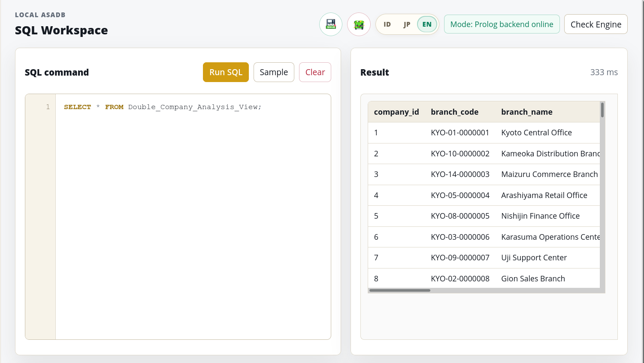The height and width of the screenshot is (363, 644).
Task: Click the company_id column header
Action: click(x=396, y=112)
